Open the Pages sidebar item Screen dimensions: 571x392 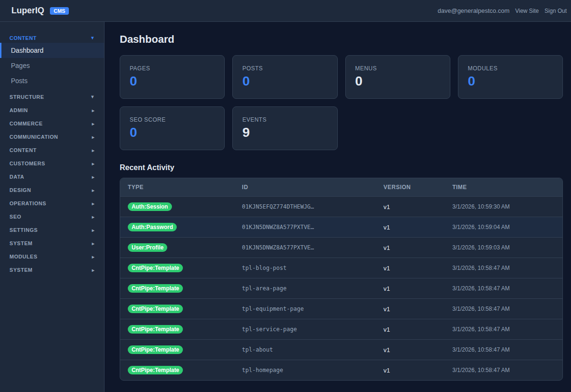coord(20,66)
